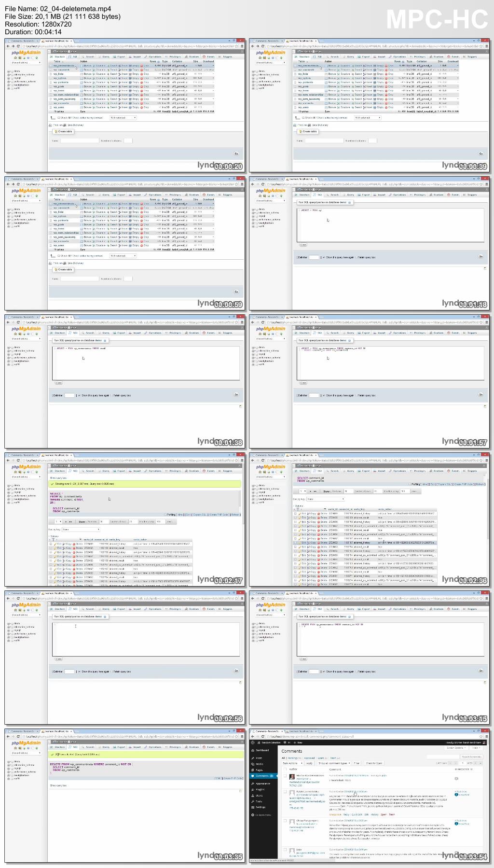In the 00:00:20 frame, tick the Check All checkbox

coord(58,118)
